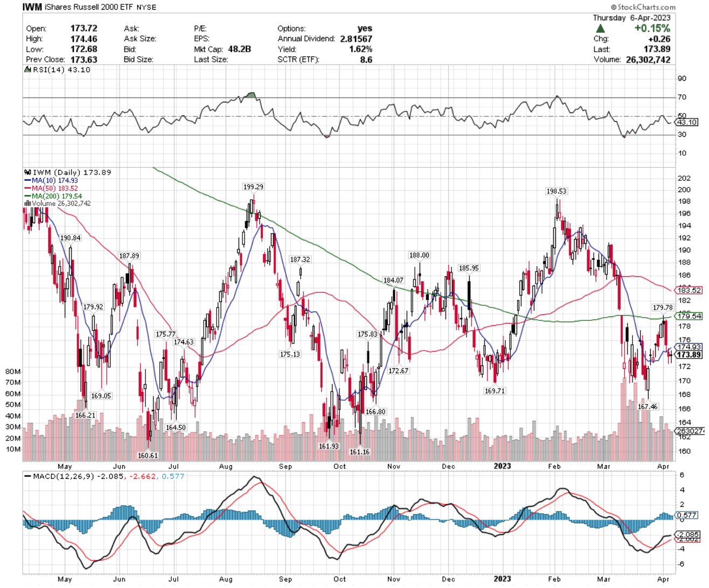
Task: Click the 164.50 July low price label
Action: [x=176, y=428]
